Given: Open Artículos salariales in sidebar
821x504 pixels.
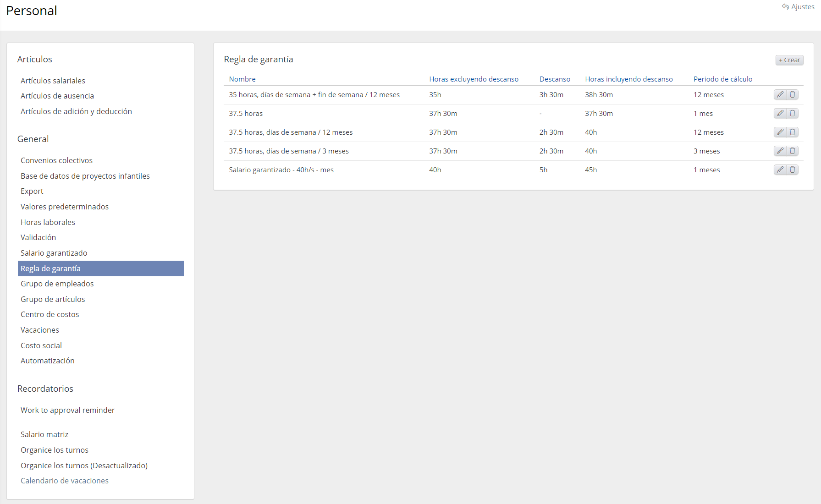Looking at the screenshot, I should click(53, 81).
